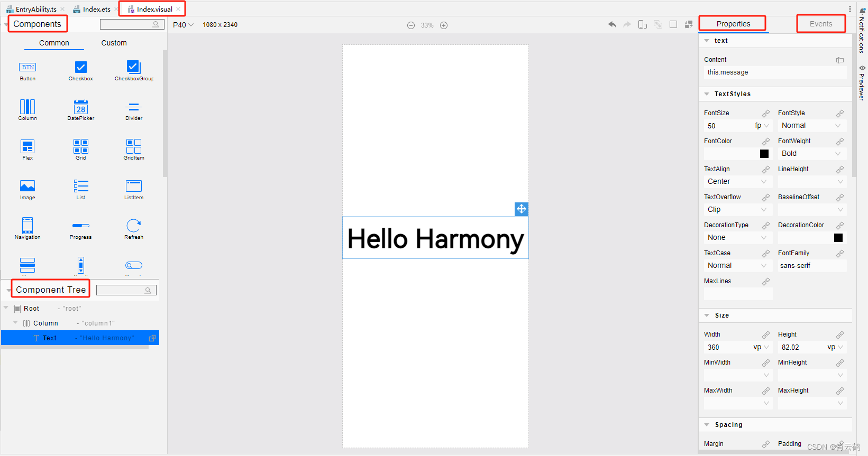Close the Index.visual tab
This screenshot has height=456, width=868.
click(179, 9)
